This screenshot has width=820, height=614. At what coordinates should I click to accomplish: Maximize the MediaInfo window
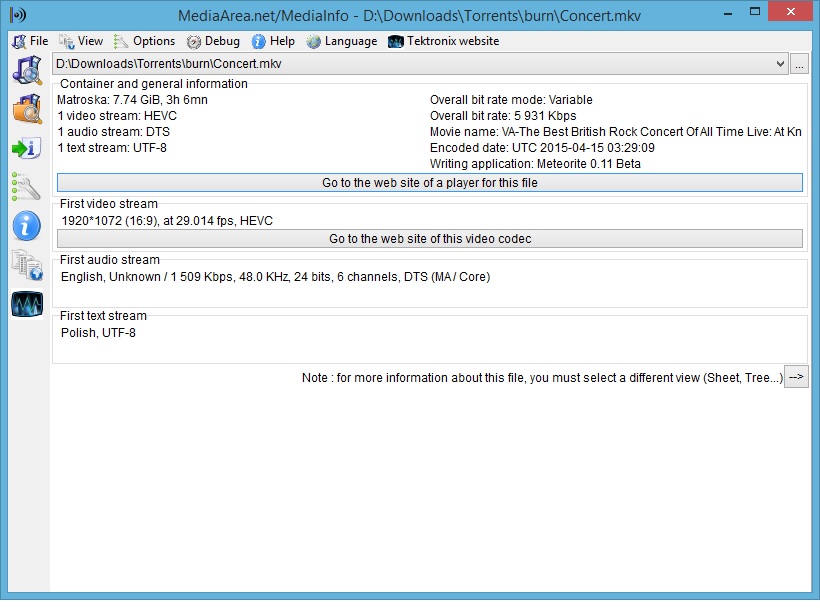click(755, 12)
